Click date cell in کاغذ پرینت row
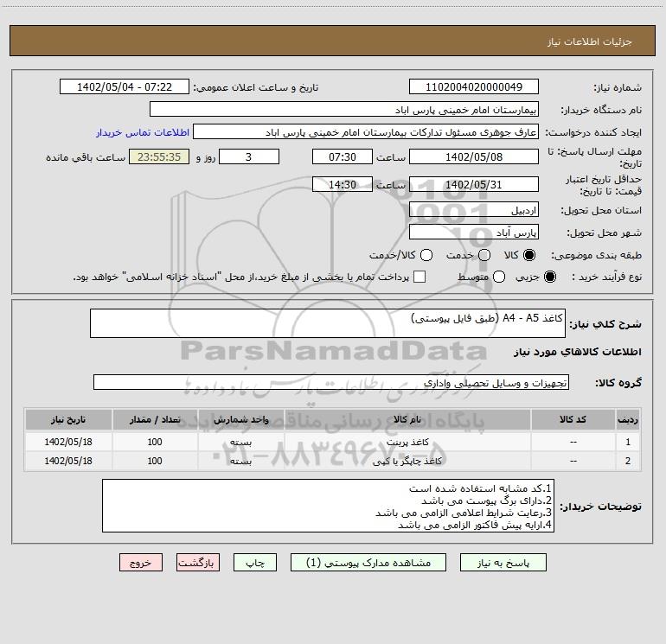The height and width of the screenshot is (644, 666). (x=68, y=442)
